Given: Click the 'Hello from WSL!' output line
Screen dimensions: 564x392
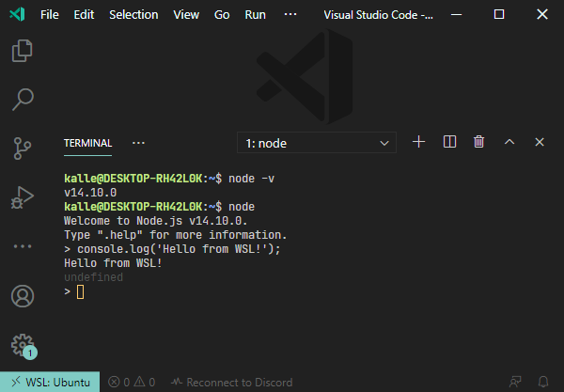Looking at the screenshot, I should pos(113,263).
